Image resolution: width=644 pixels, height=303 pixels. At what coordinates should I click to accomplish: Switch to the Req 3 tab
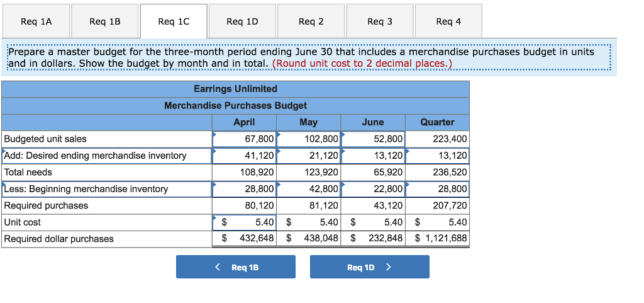[x=379, y=21]
